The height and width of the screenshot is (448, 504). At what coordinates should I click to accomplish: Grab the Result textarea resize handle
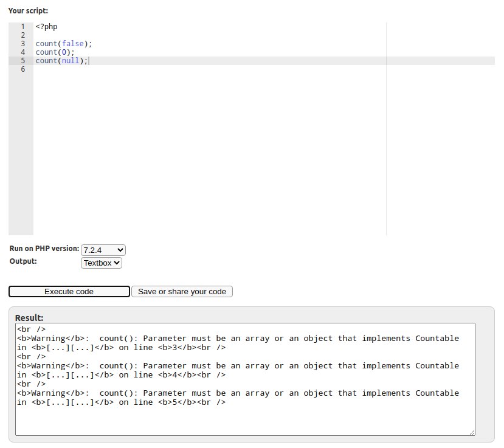(x=472, y=433)
